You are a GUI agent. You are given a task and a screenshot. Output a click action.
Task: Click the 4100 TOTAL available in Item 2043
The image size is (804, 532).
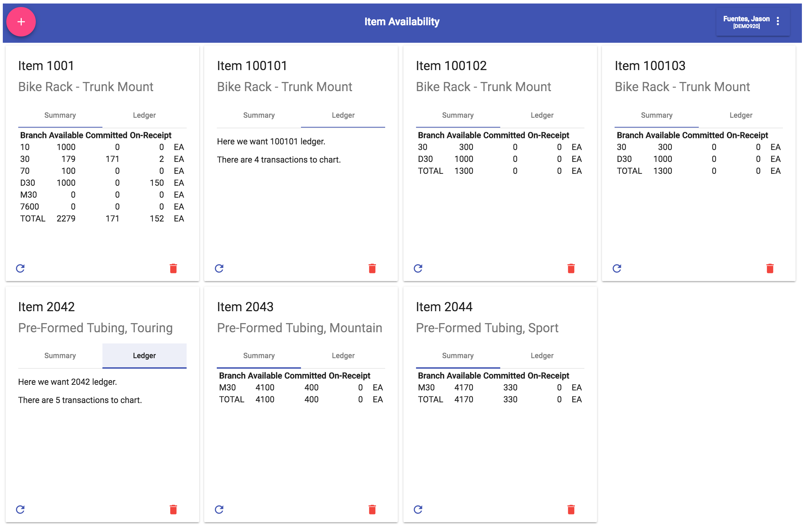[x=265, y=400]
